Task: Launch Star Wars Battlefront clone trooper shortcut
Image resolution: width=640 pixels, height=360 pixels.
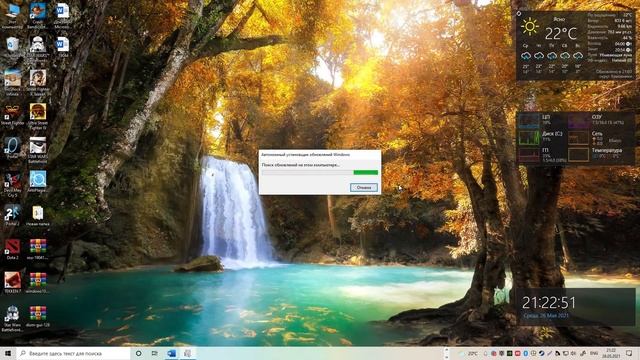Action: [13, 319]
